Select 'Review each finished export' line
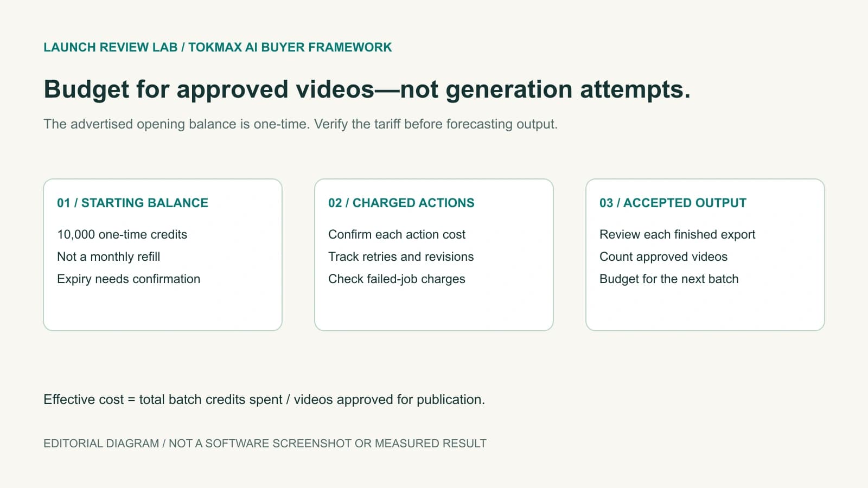868x488 pixels. point(677,234)
